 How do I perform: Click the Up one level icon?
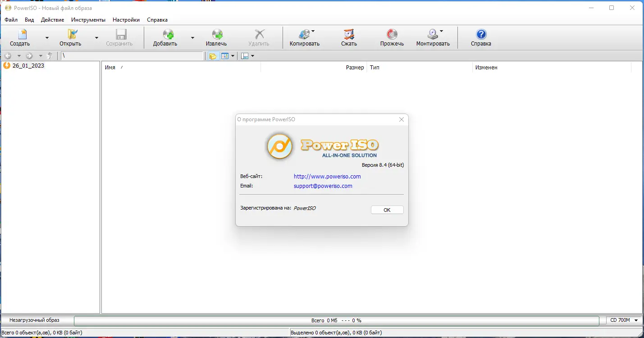click(x=50, y=56)
